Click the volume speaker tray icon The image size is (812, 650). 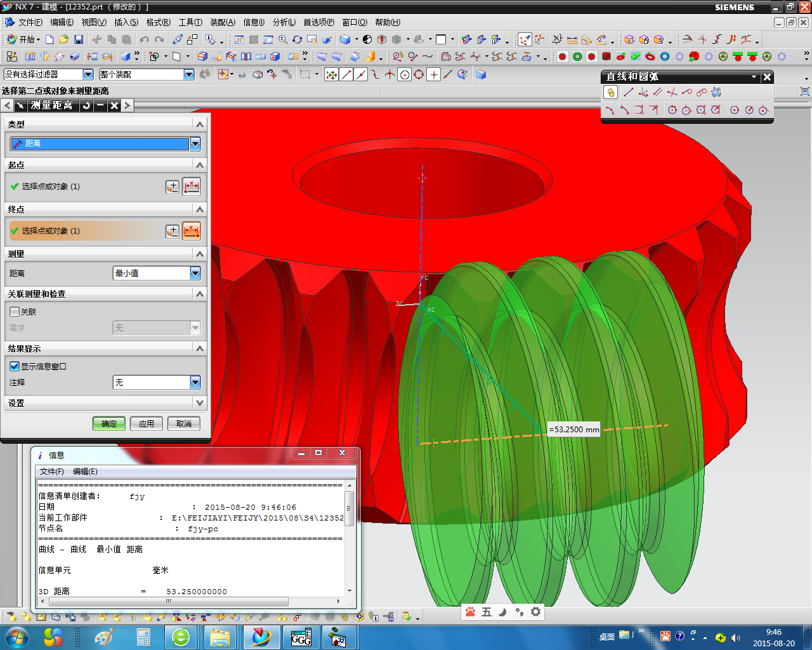pyautogui.click(x=736, y=637)
